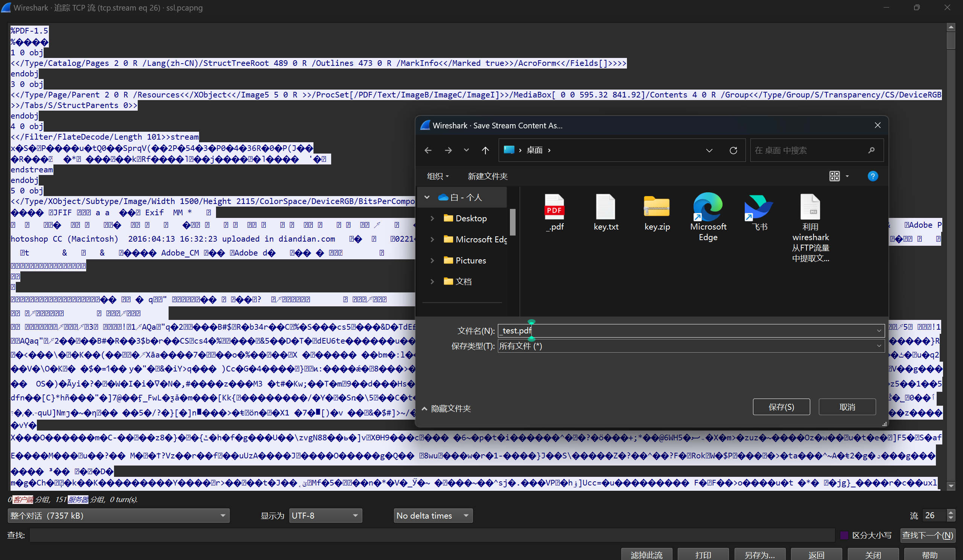The width and height of the screenshot is (963, 560).
Task: Click the 客户端 client packets label
Action: tap(23, 499)
